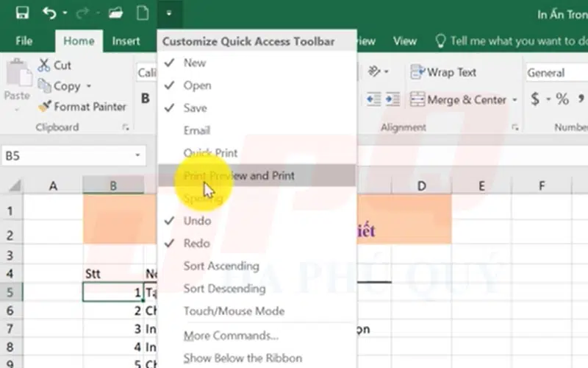Click the Undo arrow icon

point(49,13)
